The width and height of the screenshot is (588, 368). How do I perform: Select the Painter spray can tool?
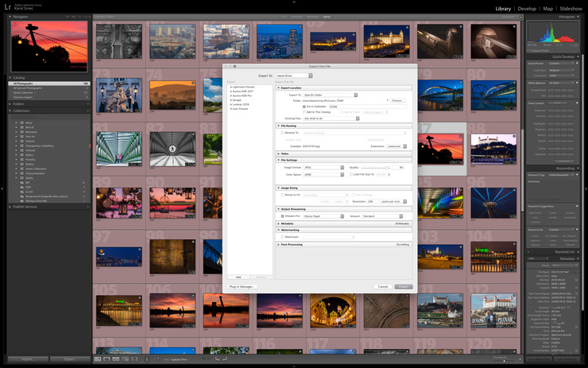(147, 359)
